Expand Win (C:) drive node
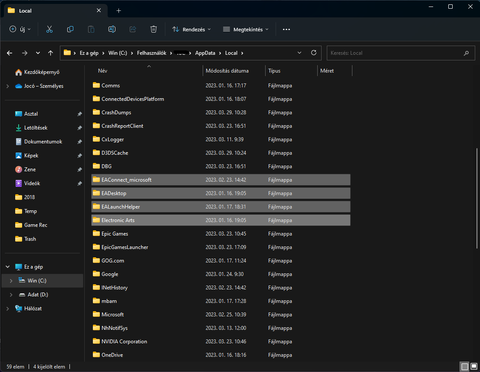The image size is (480, 372). (x=11, y=281)
